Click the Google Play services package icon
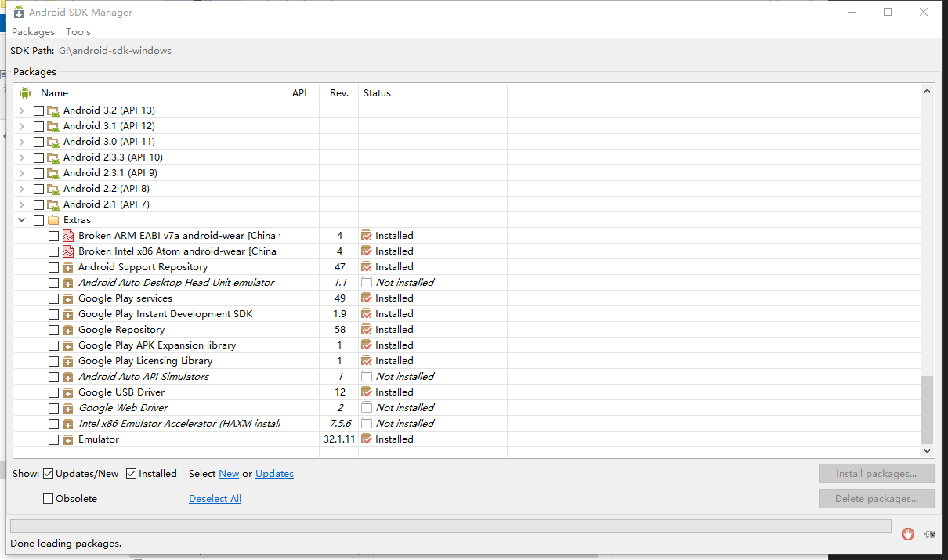The image size is (948, 560). [x=68, y=298]
